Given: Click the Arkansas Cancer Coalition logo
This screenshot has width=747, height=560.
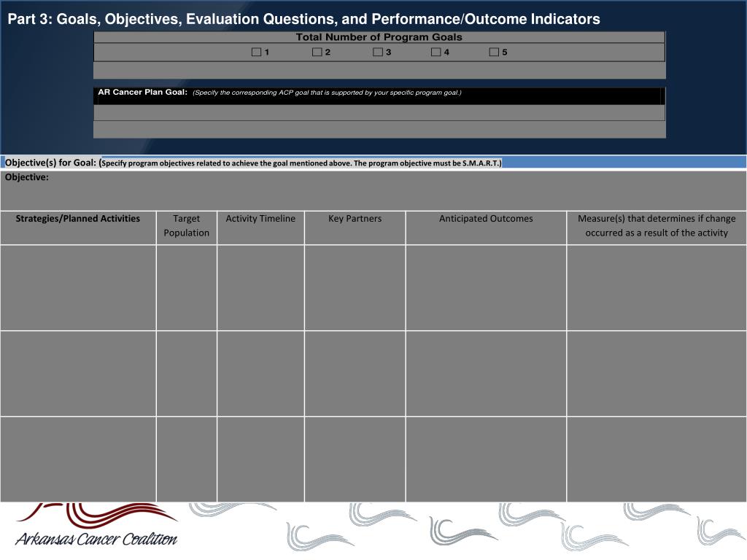Looking at the screenshot, I should [x=97, y=525].
